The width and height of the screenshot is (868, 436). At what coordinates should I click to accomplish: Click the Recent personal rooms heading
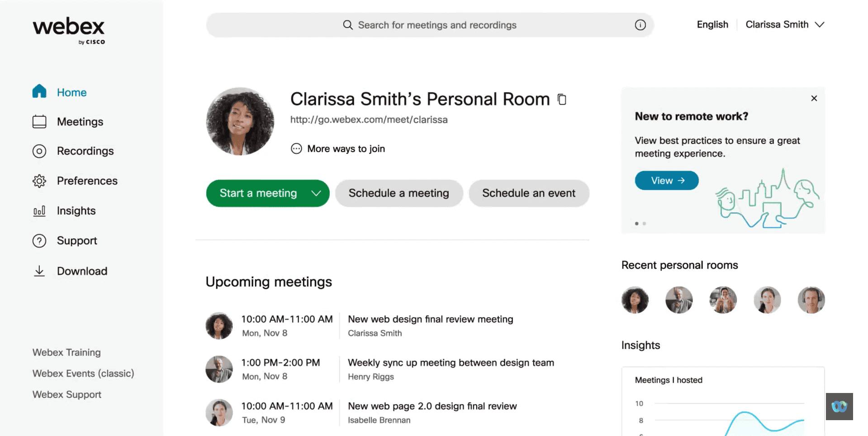(x=679, y=265)
